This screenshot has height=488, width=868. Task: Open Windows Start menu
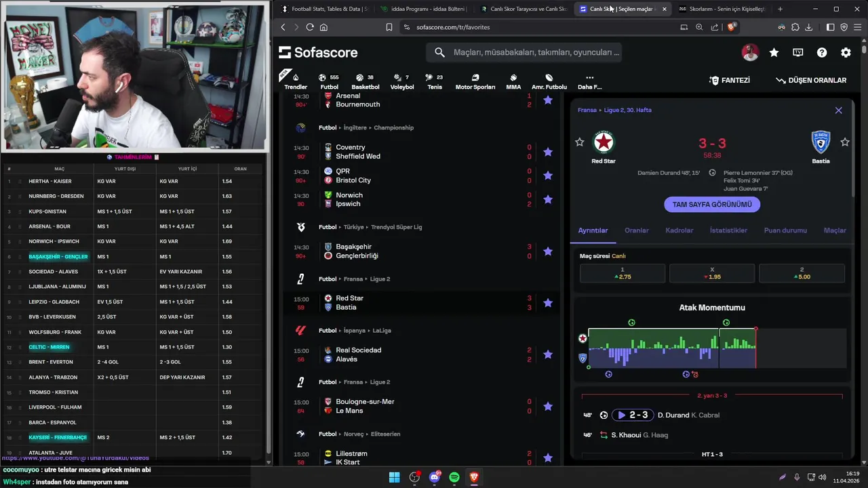(x=394, y=477)
